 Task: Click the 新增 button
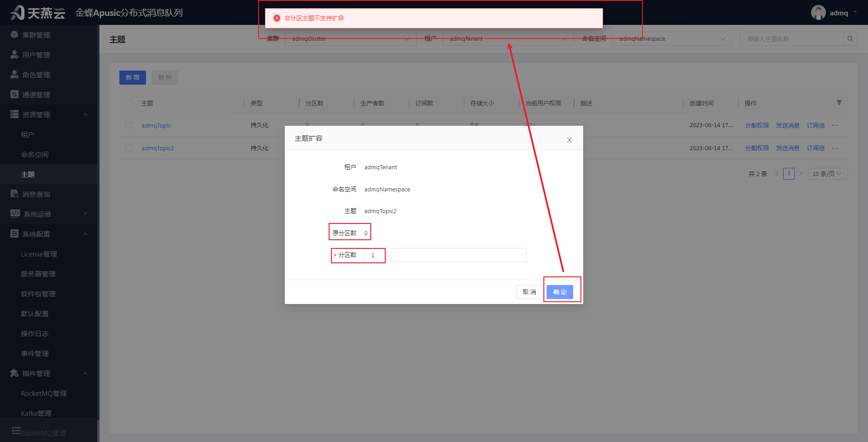(132, 77)
